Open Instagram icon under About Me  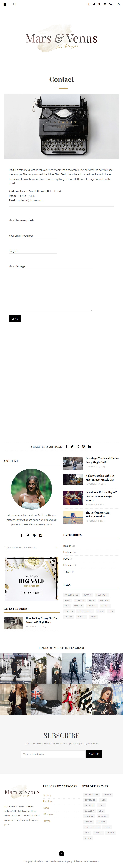tap(41, 535)
